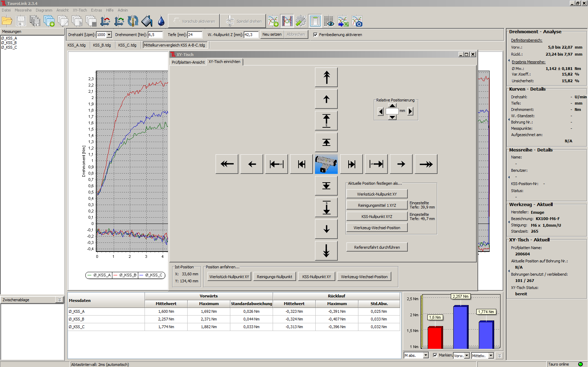This screenshot has height=367, width=588.
Task: Click relative positioning left arrow
Action: coord(381,111)
